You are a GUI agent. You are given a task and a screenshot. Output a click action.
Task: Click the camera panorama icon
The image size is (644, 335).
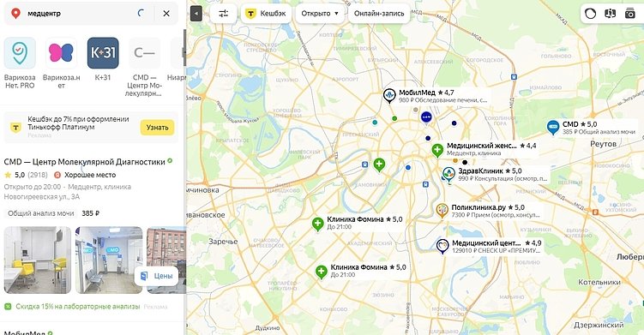coord(630,14)
